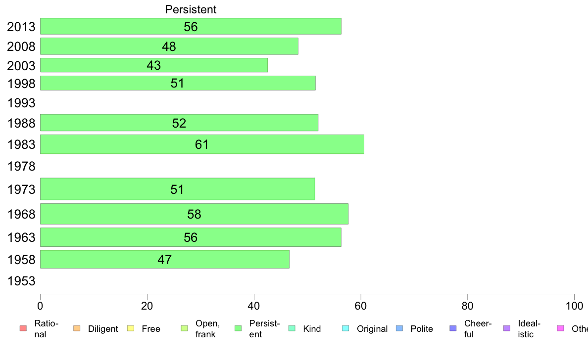588x364 pixels.
Task: Select the 1983 bar with value 61
Action: [202, 144]
